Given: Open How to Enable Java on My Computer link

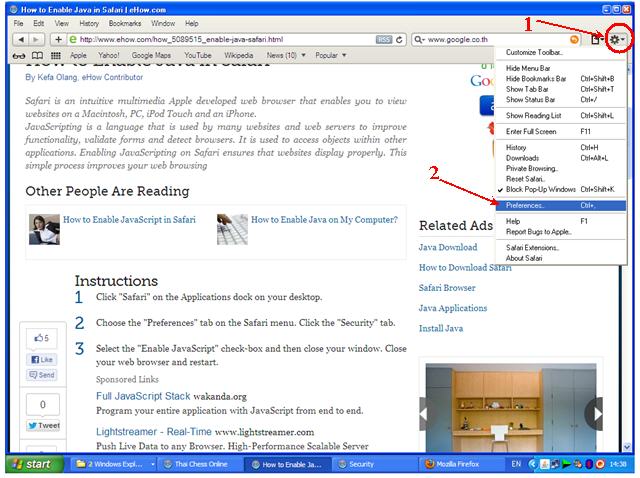Looking at the screenshot, I should coord(324,220).
